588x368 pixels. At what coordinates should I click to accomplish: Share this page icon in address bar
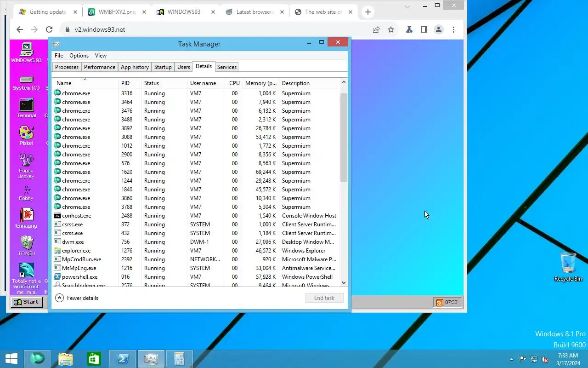coord(376,29)
